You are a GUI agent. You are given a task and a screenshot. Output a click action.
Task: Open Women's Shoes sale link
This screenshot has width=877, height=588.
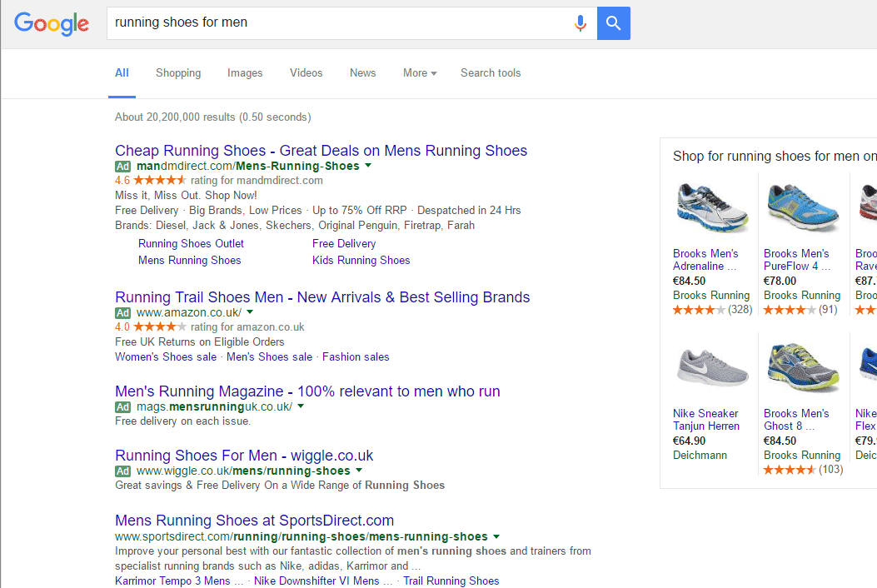[x=166, y=357]
